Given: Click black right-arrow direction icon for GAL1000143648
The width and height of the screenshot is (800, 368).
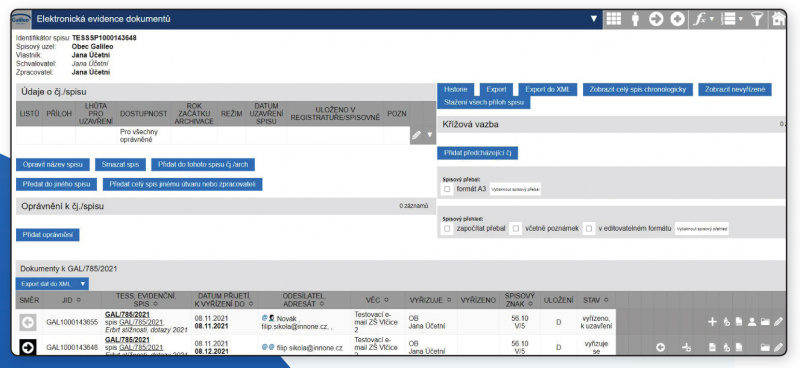Looking at the screenshot, I should (x=29, y=347).
